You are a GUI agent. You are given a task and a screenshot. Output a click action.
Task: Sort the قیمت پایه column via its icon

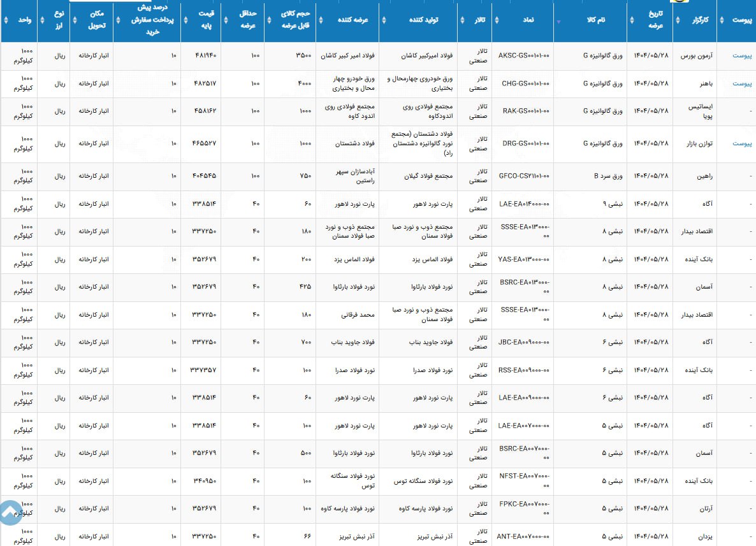(185, 20)
